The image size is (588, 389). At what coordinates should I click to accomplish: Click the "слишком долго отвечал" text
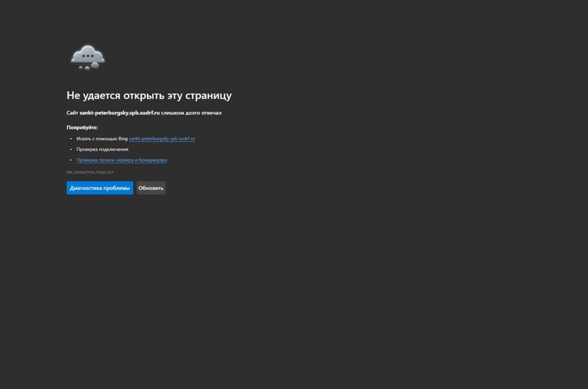pos(191,113)
